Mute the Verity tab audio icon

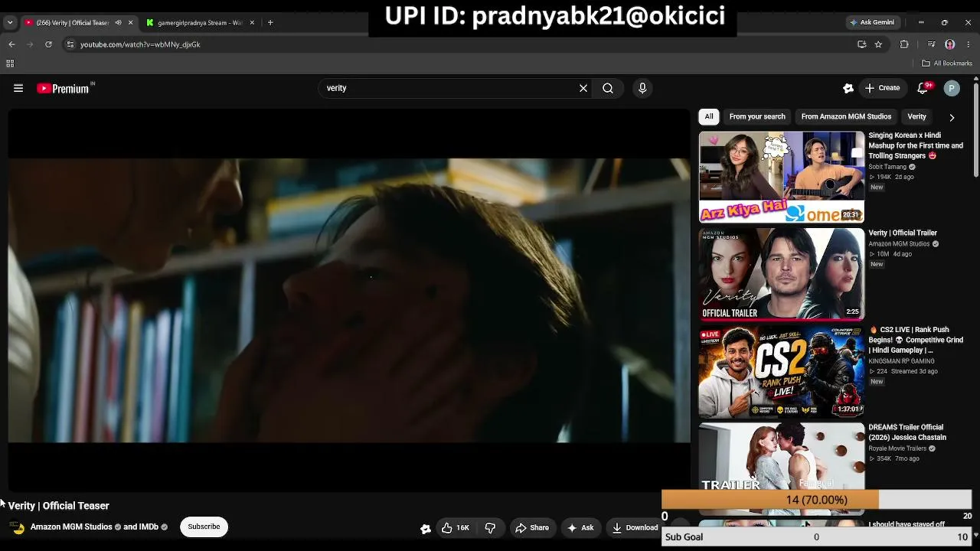coord(118,22)
